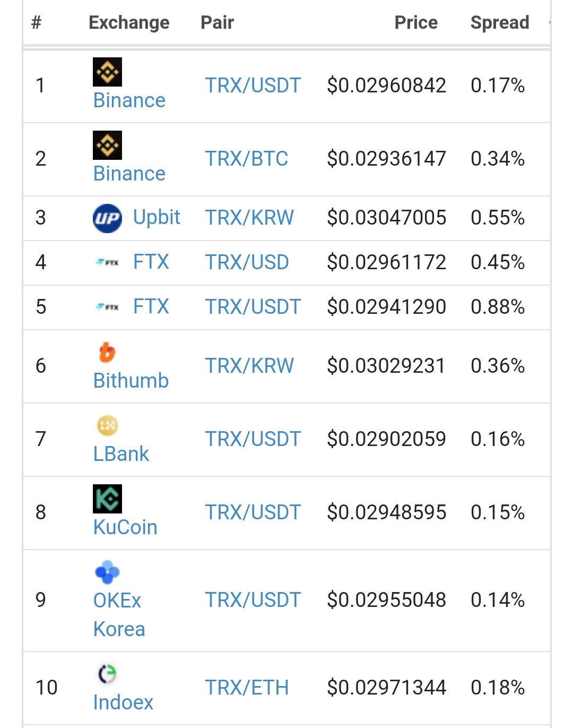573x728 pixels.
Task: Open the TRX/BTC pair link
Action: pyautogui.click(x=247, y=159)
